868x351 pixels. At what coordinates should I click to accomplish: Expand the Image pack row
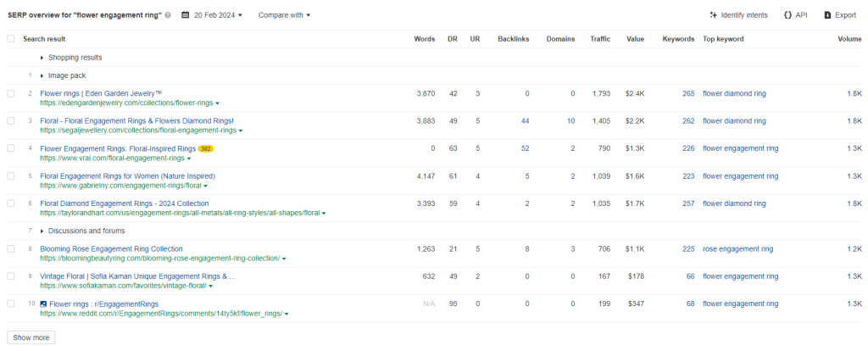pos(43,75)
